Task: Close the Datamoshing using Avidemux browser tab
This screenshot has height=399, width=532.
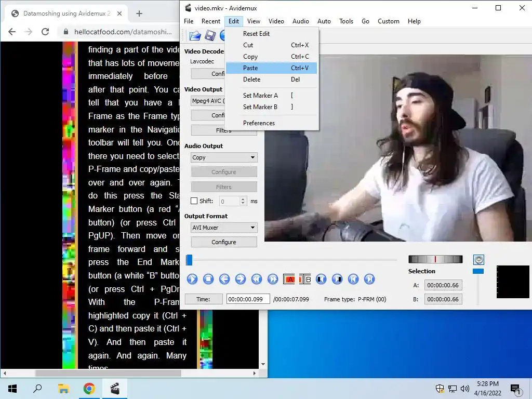Action: coord(119,14)
